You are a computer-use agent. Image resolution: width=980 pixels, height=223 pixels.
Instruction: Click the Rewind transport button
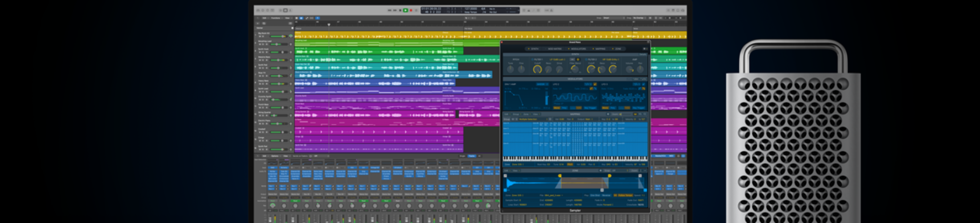[x=389, y=10]
